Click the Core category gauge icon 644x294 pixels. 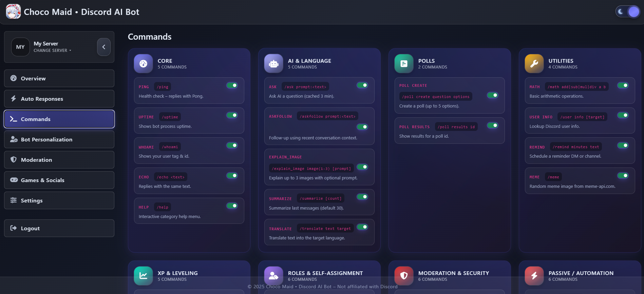144,63
